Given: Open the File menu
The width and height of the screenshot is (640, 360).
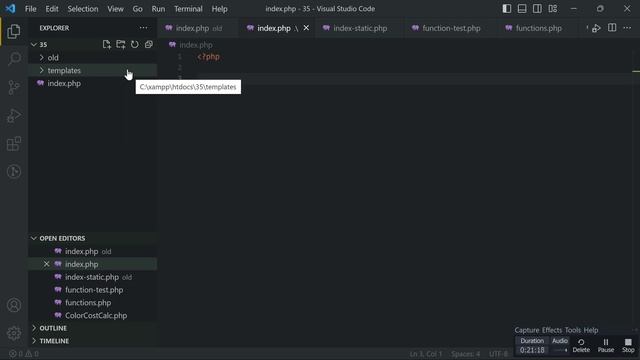Looking at the screenshot, I should pyautogui.click(x=31, y=9).
